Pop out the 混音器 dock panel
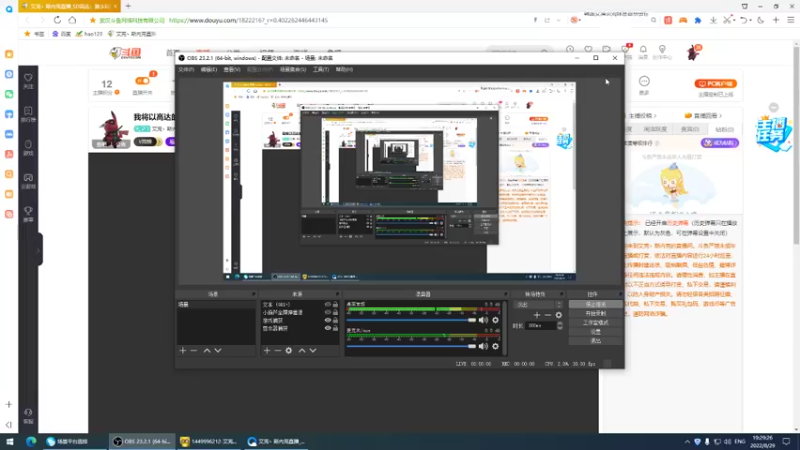 coord(506,294)
